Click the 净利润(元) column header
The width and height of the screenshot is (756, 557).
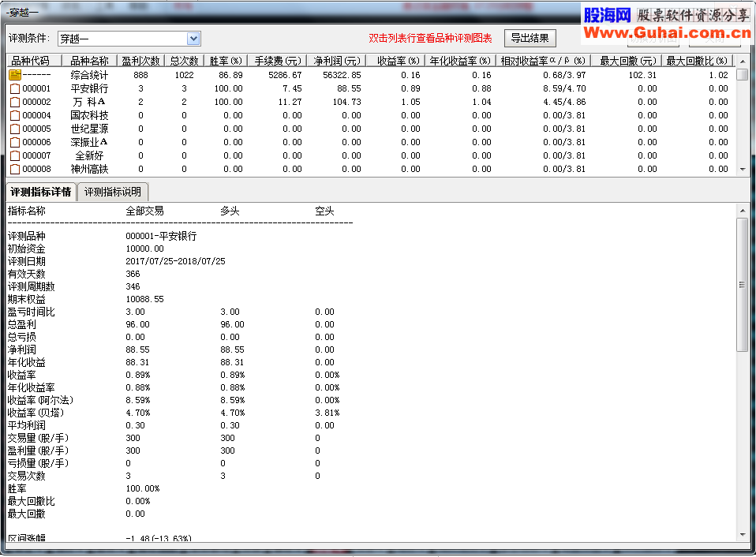(x=336, y=61)
